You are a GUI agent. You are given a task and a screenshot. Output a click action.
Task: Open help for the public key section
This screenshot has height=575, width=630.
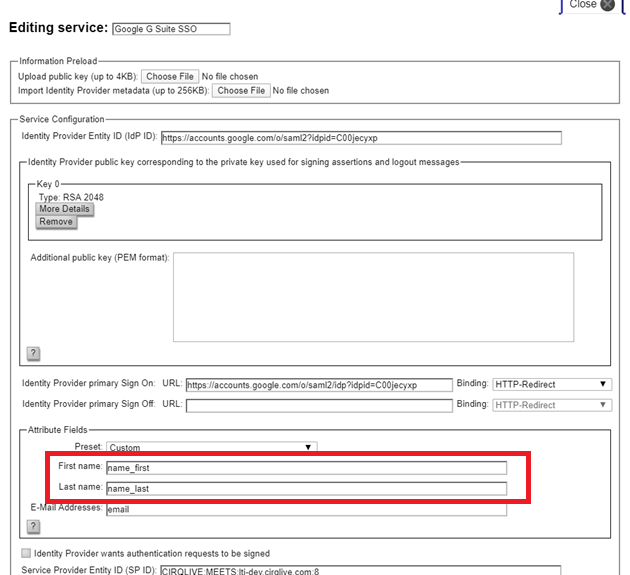[x=33, y=354]
